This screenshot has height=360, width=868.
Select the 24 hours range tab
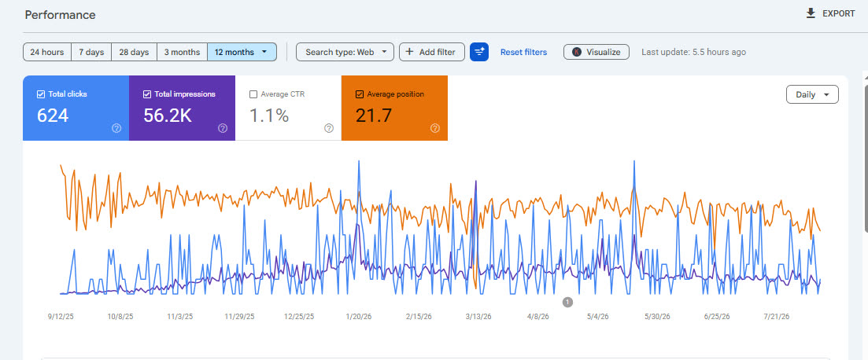47,52
